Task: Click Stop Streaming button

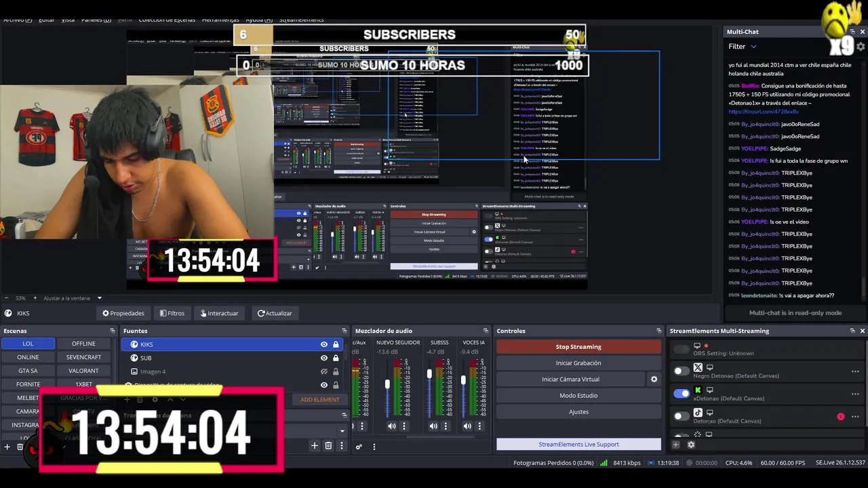Action: [x=578, y=346]
